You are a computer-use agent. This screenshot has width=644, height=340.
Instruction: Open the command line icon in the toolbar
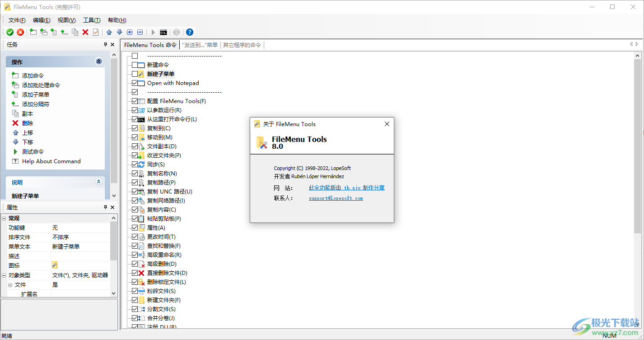[163, 32]
